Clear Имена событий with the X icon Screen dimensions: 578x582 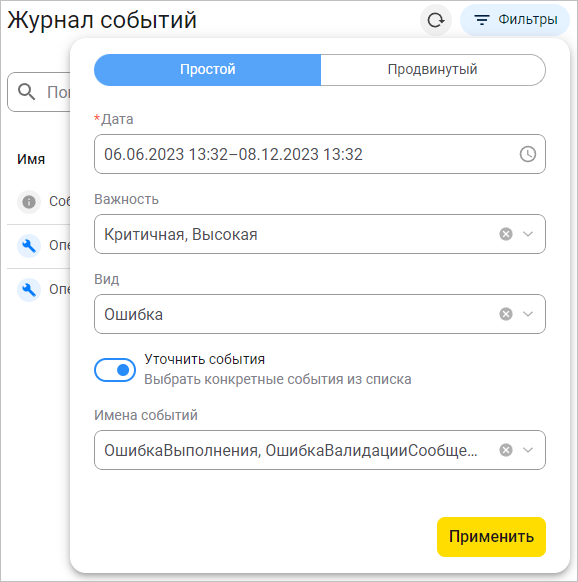506,450
